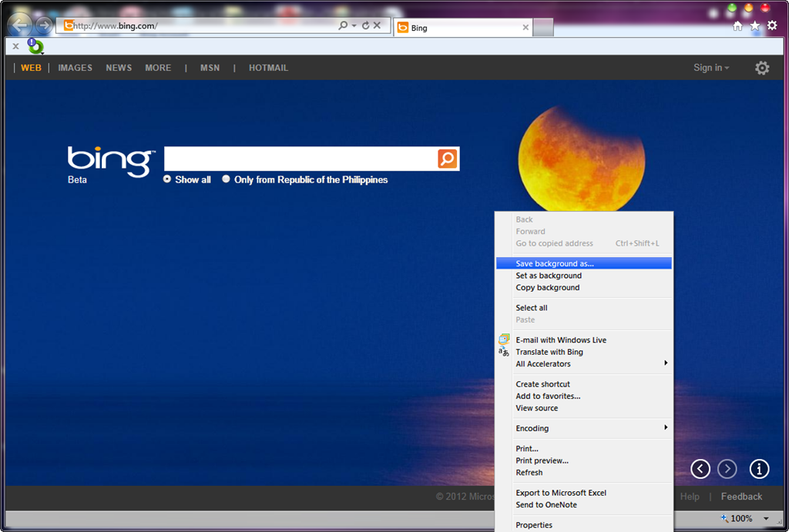Viewport: 789px width, 532px height.
Task: Click the browser Home icon
Action: (737, 26)
